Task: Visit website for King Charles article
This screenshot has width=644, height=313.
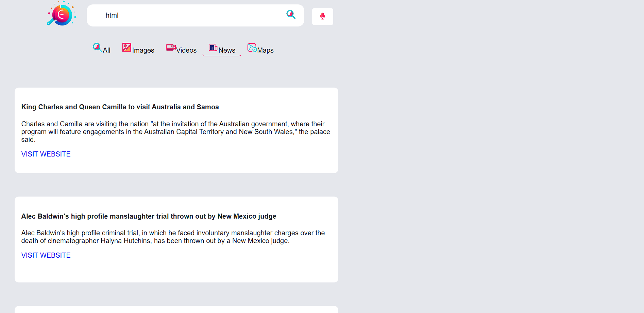Action: 46,154
